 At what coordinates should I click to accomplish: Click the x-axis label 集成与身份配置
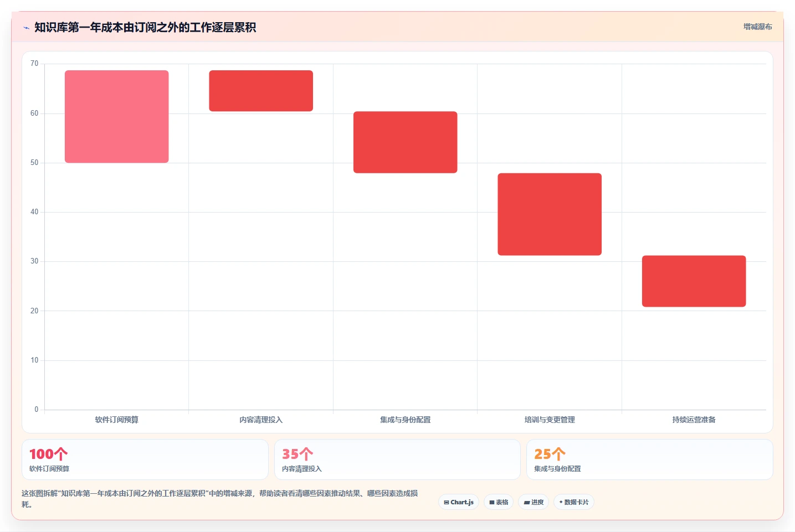405,420
